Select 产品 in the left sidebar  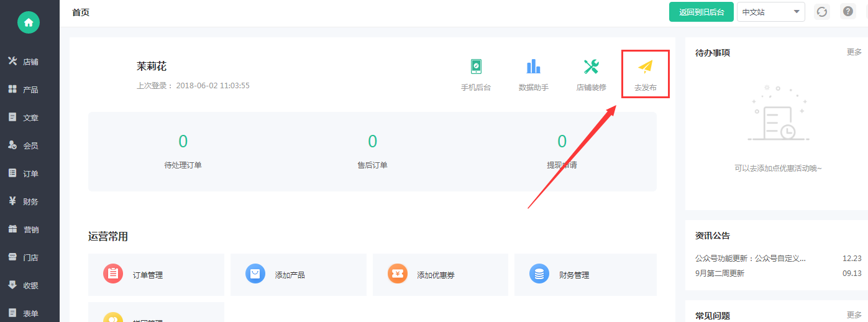[29, 90]
